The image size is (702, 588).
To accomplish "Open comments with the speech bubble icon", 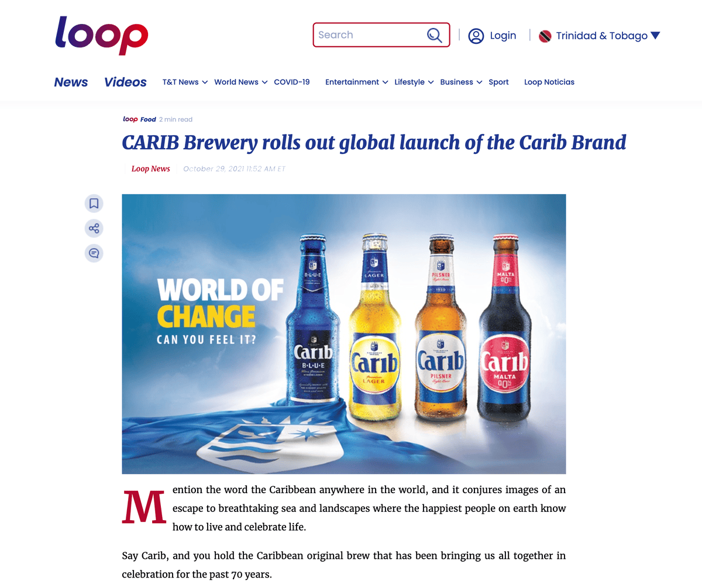I will point(94,253).
